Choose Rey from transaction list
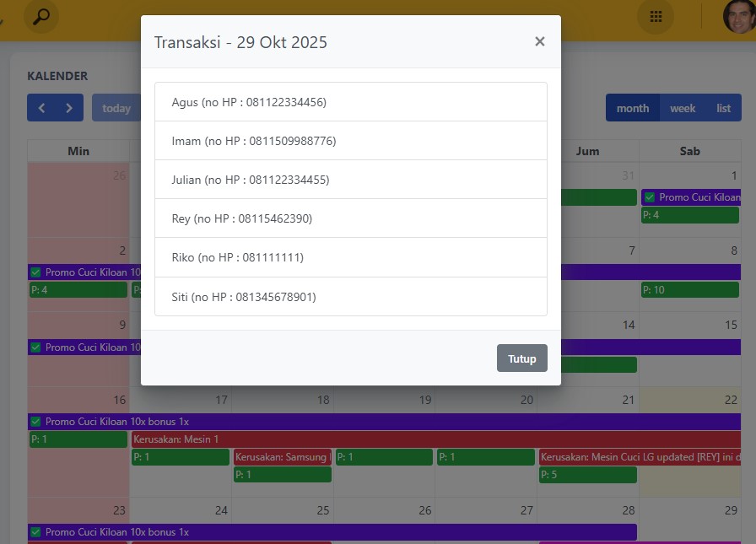 (x=350, y=218)
